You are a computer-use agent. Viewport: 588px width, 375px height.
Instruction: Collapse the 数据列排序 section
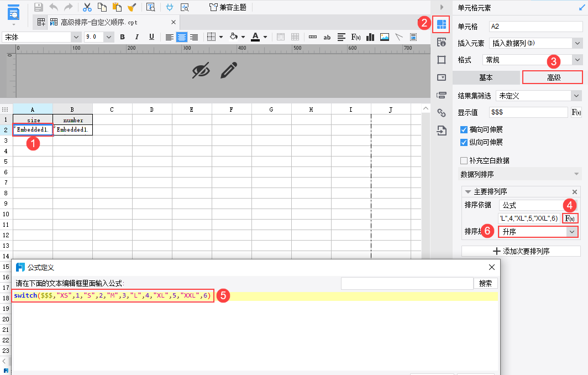pos(576,174)
